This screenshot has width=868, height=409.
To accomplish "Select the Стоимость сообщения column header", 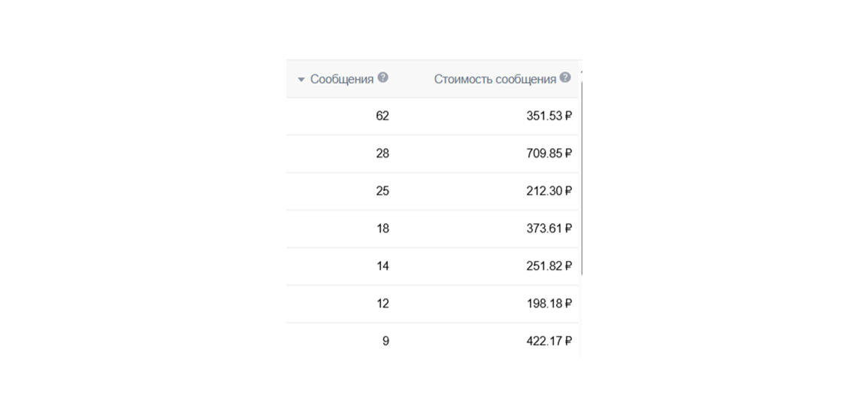I will (494, 80).
